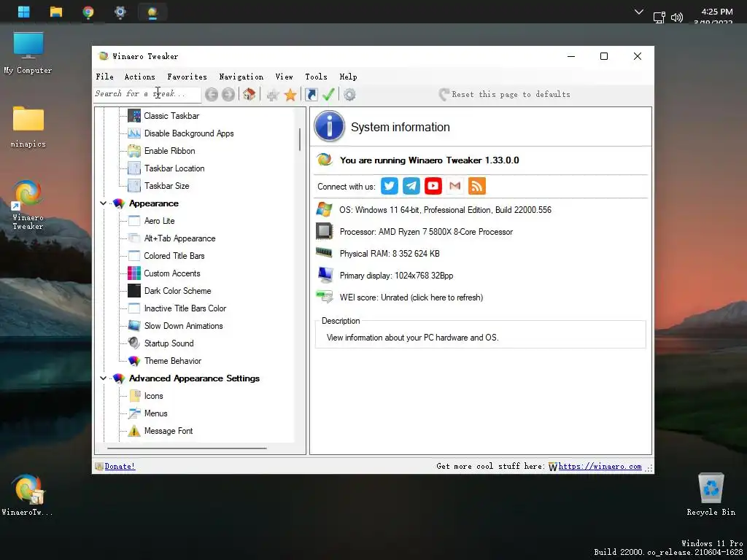Screen dimensions: 747x560
Task: Open the Help menu
Action: click(x=348, y=77)
